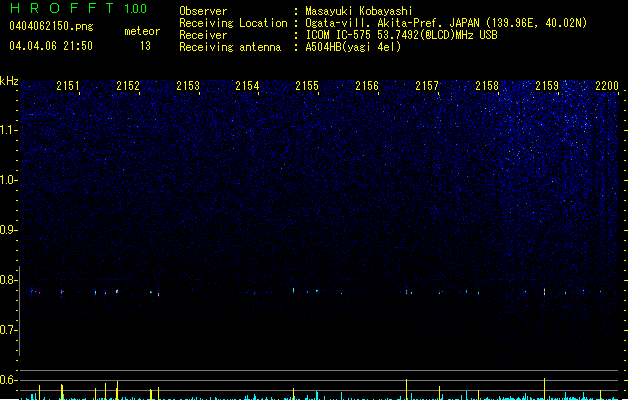Click the Observer label
The height and width of the screenshot is (400, 629).
(x=203, y=11)
